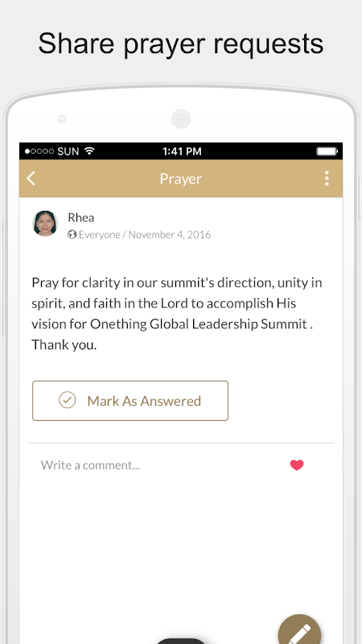This screenshot has width=362, height=644.
Task: Tap the checkmark circle icon
Action: 68,400
